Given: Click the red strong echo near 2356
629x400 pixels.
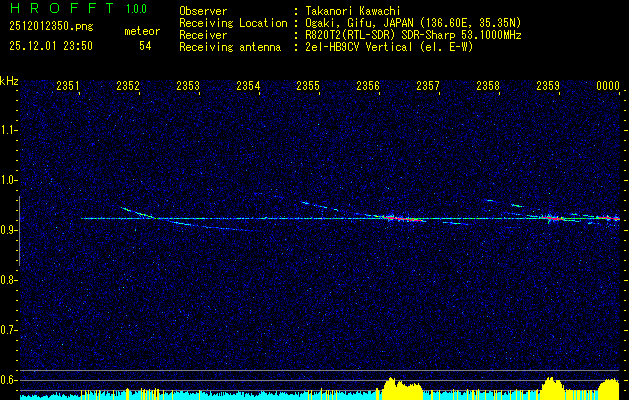Looking at the screenshot, I should tap(403, 219).
